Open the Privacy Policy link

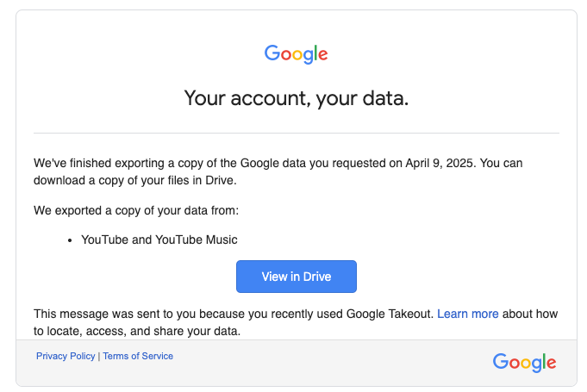pos(66,356)
